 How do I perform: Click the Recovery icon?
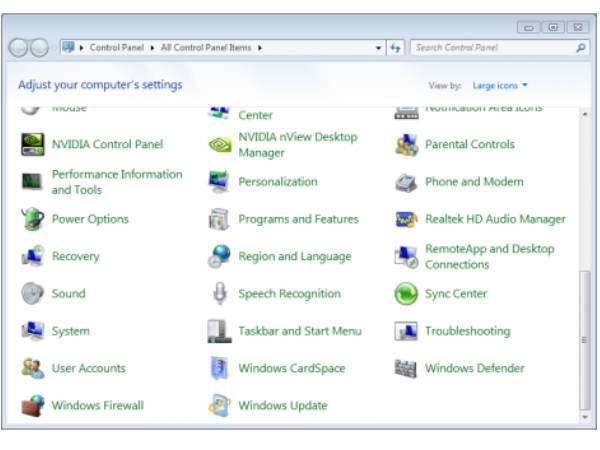click(33, 256)
